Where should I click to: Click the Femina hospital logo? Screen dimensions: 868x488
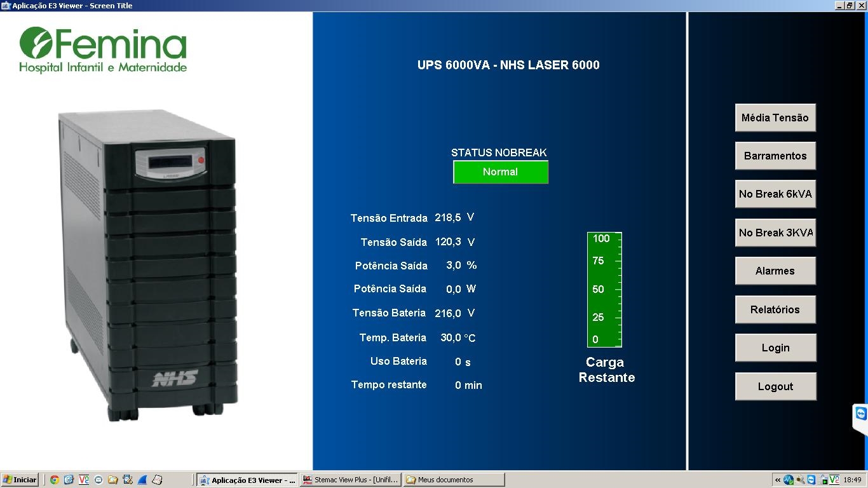tap(103, 50)
